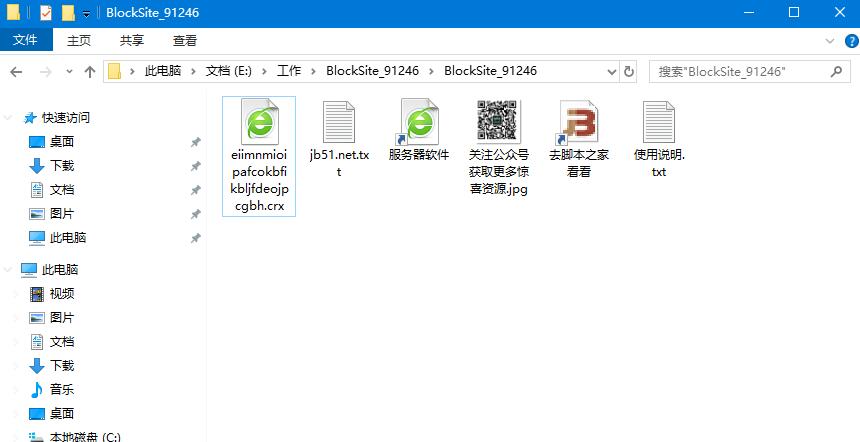The width and height of the screenshot is (860, 442).
Task: Open 文档 under This PC
Action: click(x=61, y=342)
